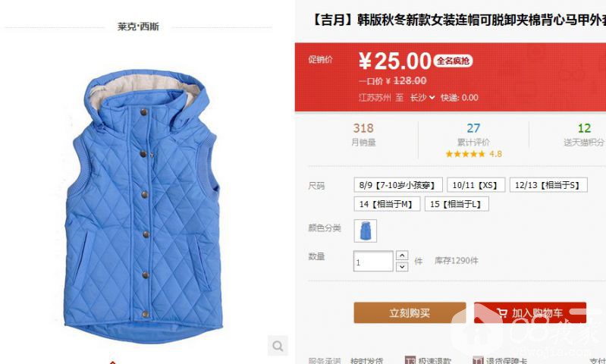Choose size 15 equivalent to L
The width and height of the screenshot is (606, 364).
[x=457, y=204]
